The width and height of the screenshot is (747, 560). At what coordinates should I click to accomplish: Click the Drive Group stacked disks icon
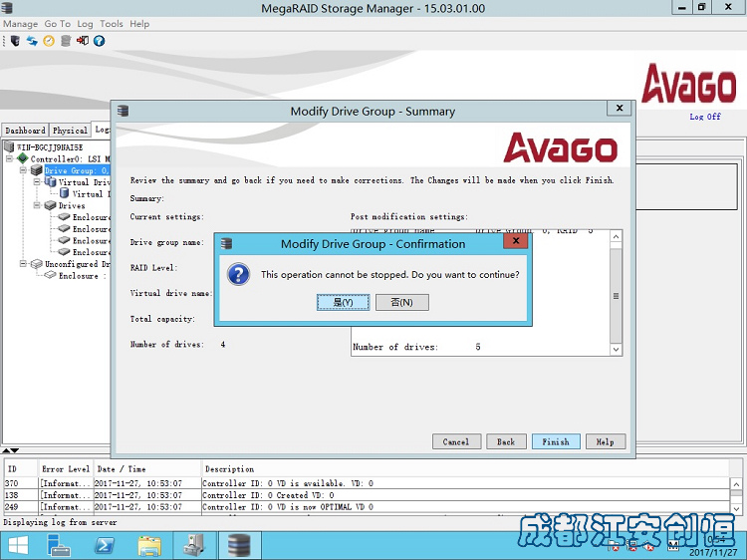click(x=36, y=170)
